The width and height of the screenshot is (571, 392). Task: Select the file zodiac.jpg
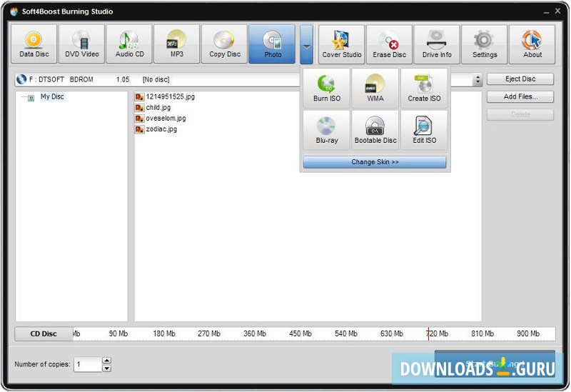click(x=156, y=129)
